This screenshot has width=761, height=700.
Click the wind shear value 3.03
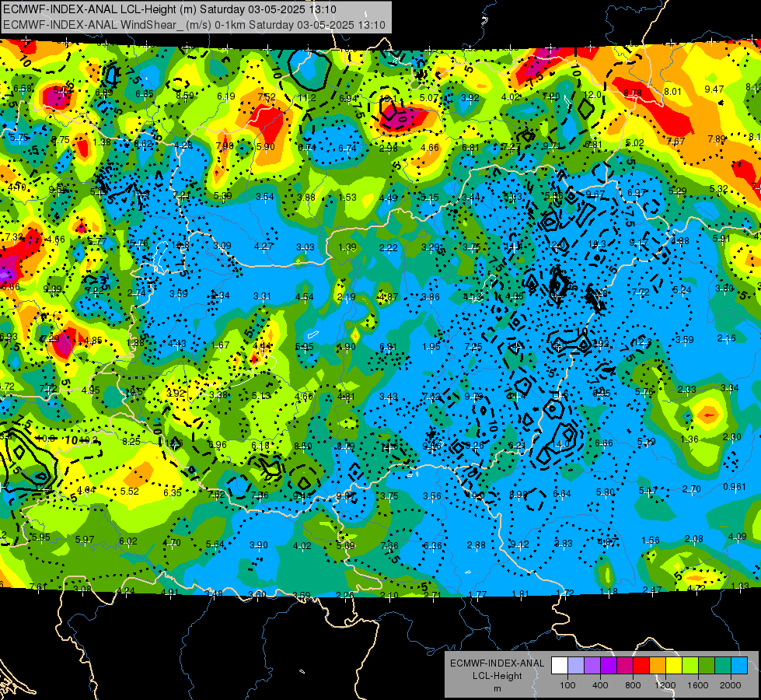pyautogui.click(x=305, y=247)
